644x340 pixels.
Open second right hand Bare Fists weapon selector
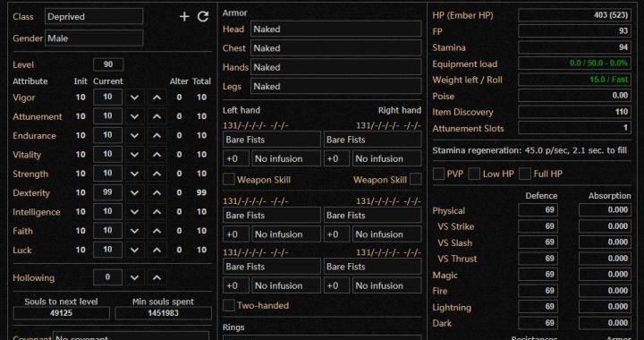372,215
